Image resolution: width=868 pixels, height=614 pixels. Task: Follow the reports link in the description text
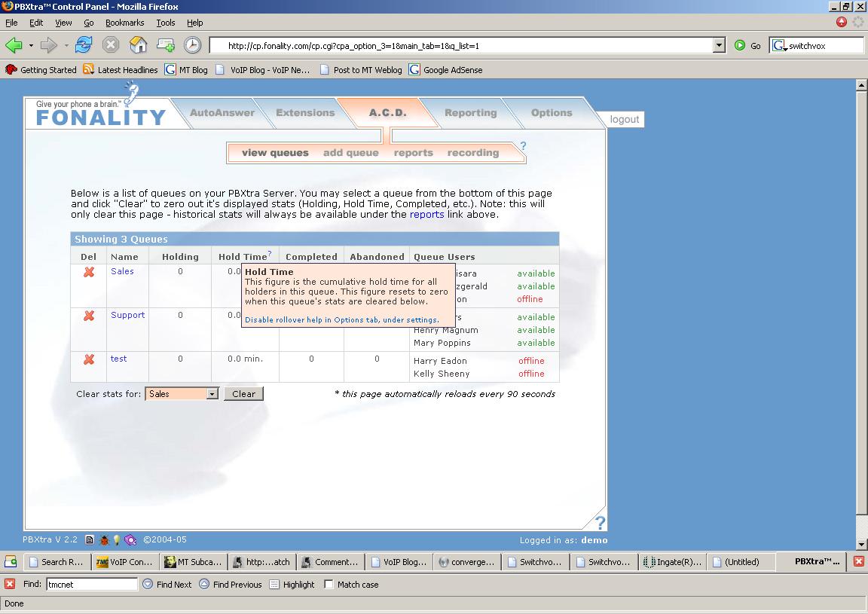coord(426,215)
